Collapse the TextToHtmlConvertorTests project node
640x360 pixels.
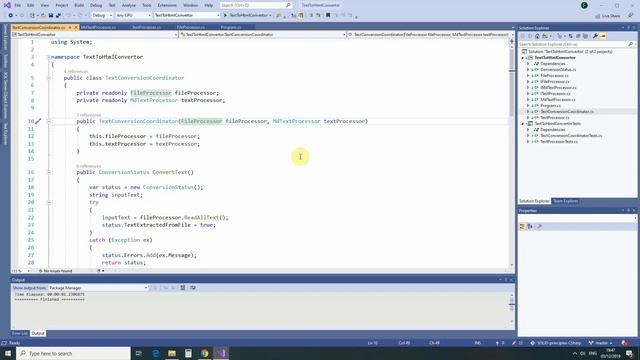coord(522,124)
